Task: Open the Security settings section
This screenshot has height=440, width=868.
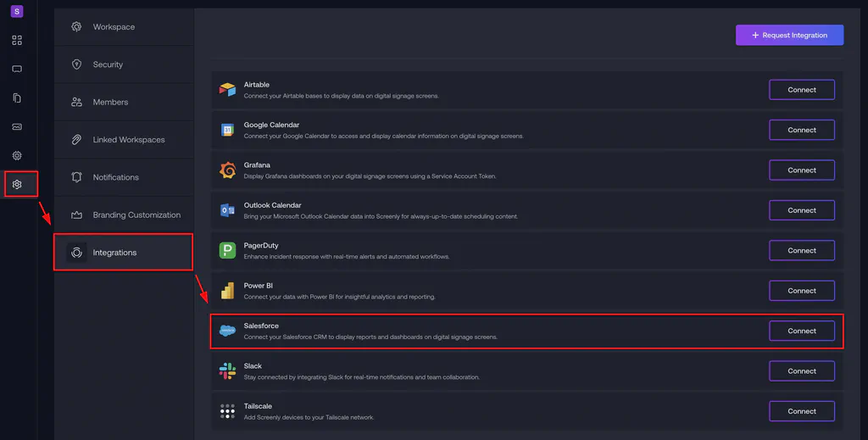Action: [124, 64]
